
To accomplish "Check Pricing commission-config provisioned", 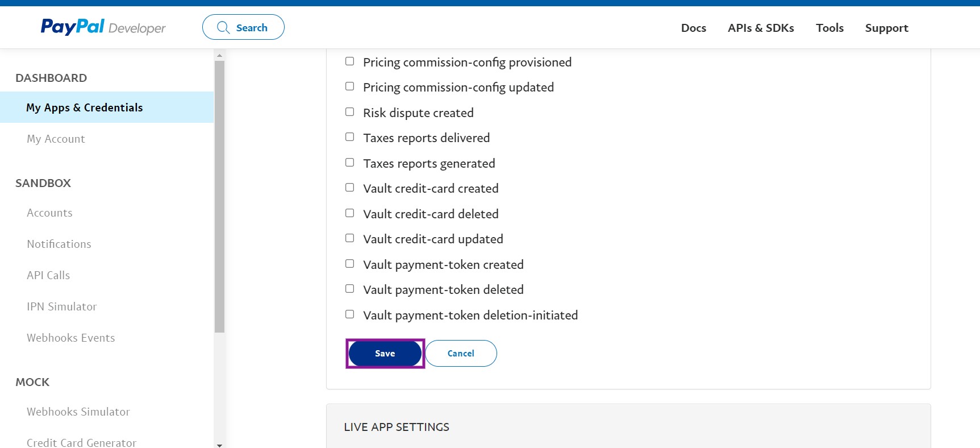I will pos(350,61).
